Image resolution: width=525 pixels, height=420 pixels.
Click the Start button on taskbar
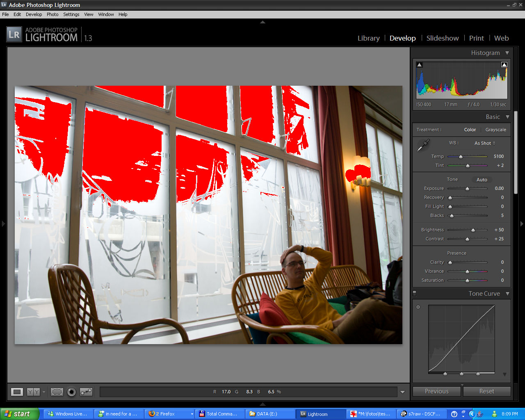(x=20, y=414)
